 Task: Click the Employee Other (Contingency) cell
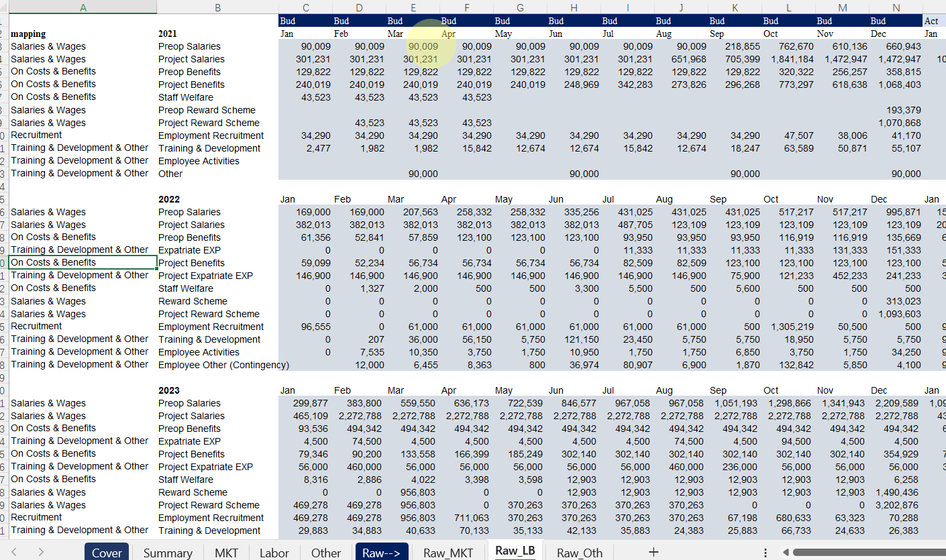(223, 365)
